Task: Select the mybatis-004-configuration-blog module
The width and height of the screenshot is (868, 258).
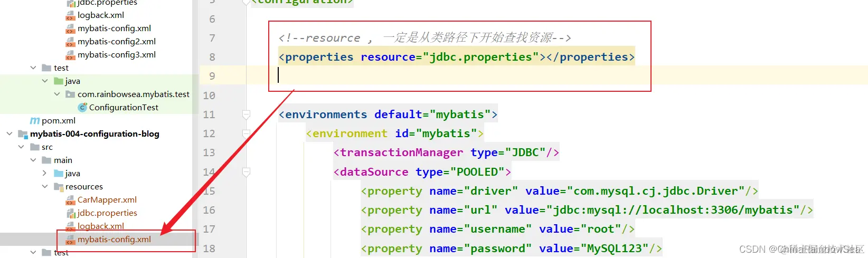Action: coord(95,134)
